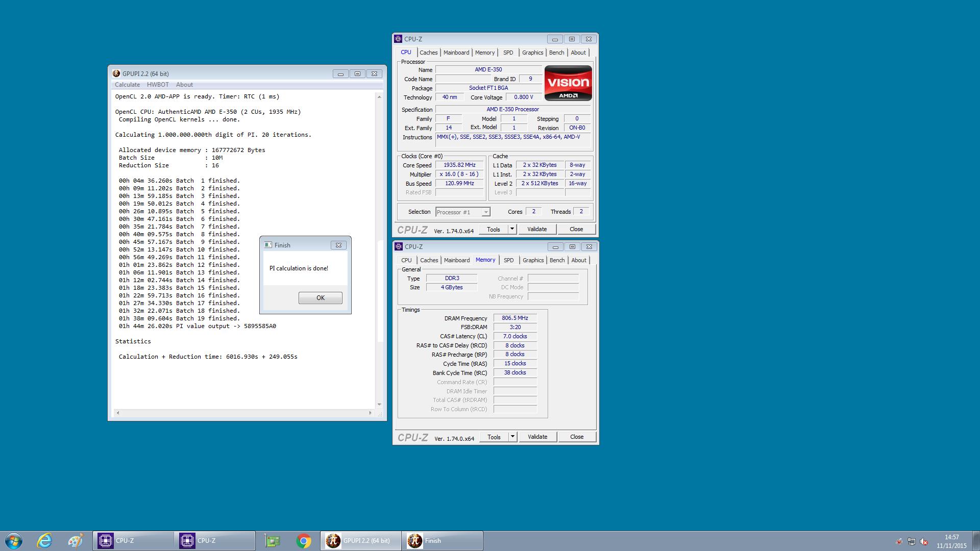Click Validate in upper CPU-Z window
Screen dimensions: 980x551
click(537, 230)
